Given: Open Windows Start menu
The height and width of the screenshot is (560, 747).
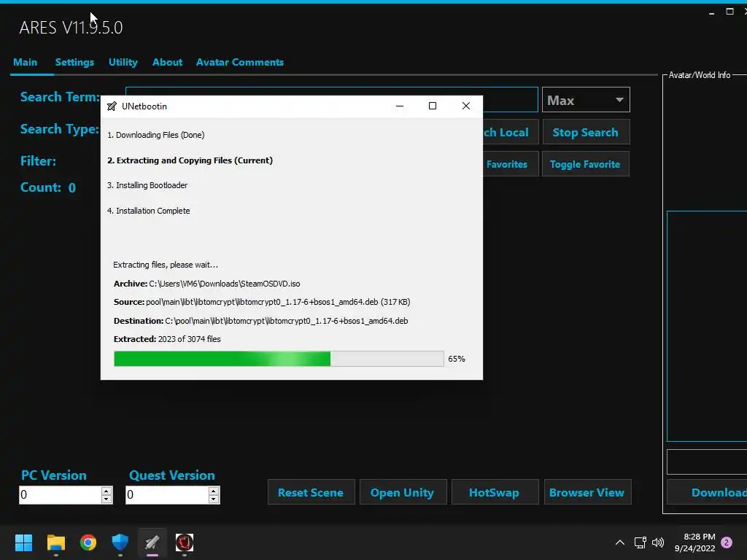Looking at the screenshot, I should point(23,542).
